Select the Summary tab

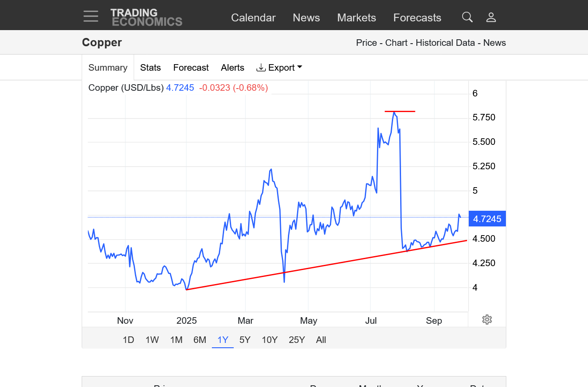pyautogui.click(x=108, y=68)
